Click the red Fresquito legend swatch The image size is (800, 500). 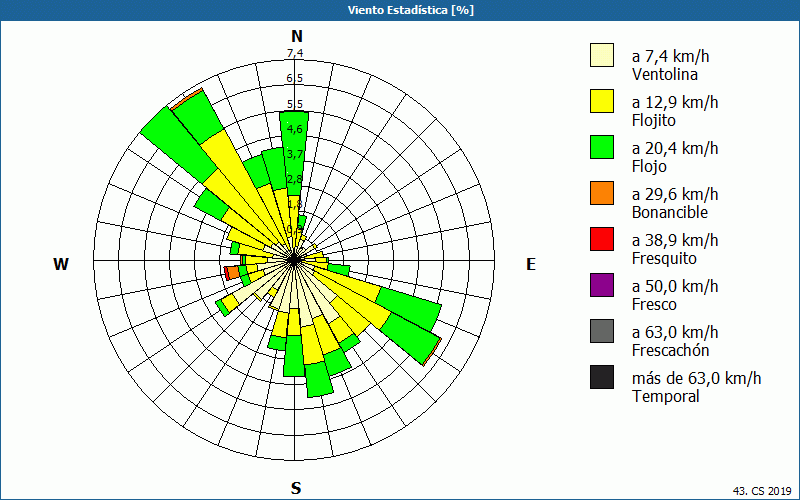point(602,239)
